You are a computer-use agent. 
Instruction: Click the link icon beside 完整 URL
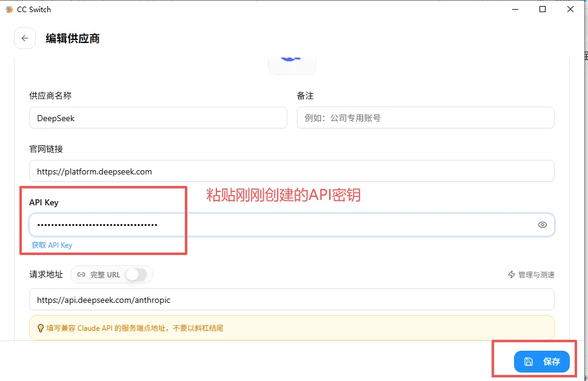(x=81, y=274)
